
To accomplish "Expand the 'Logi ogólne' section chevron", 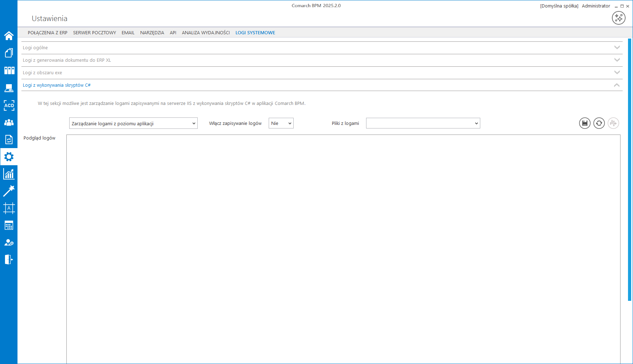I will (617, 47).
